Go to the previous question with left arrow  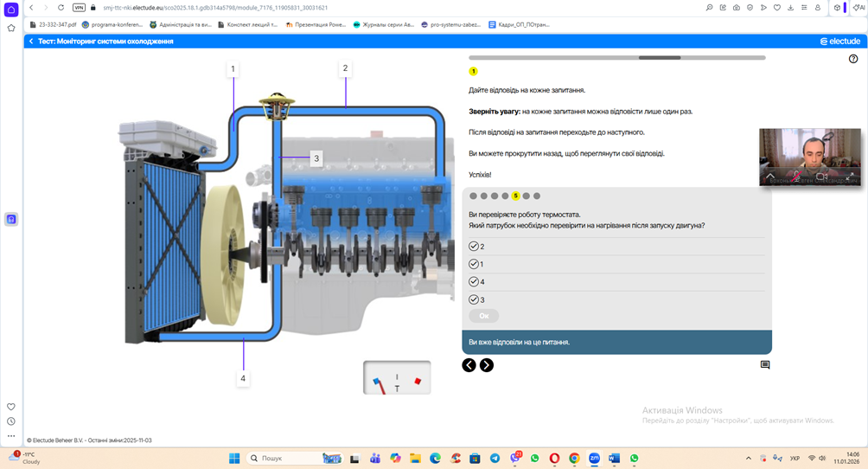click(469, 365)
